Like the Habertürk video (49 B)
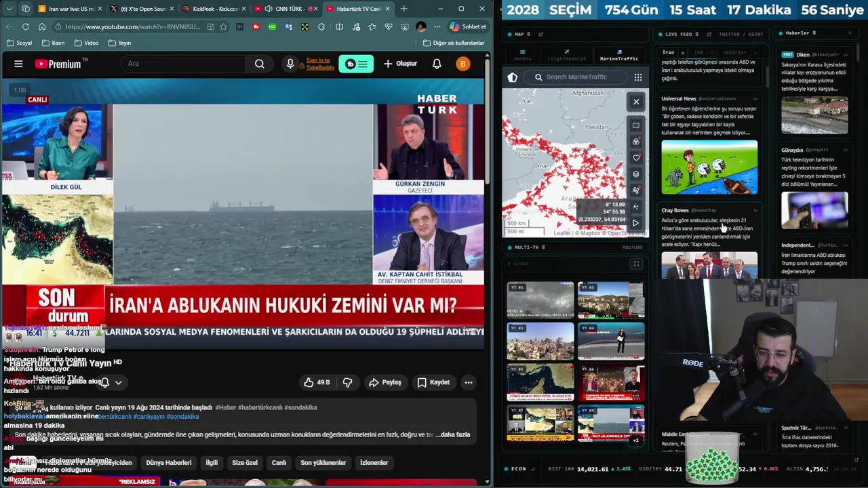Screen dimensions: 868x488 [317, 382]
